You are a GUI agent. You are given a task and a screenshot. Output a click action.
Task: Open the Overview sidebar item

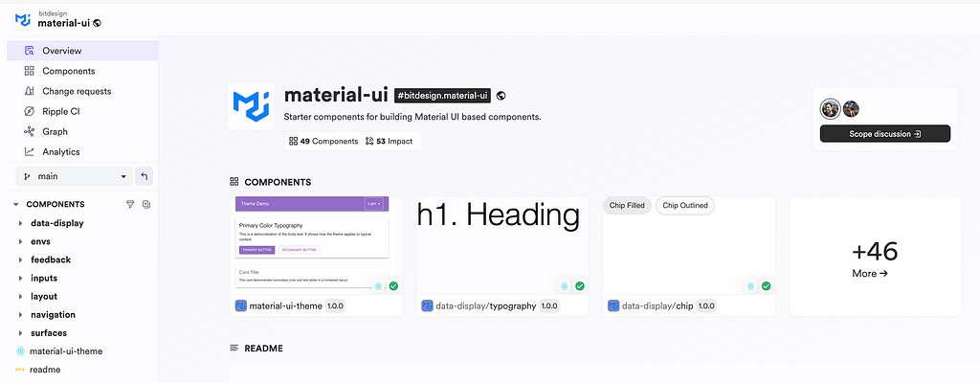pos(82,51)
